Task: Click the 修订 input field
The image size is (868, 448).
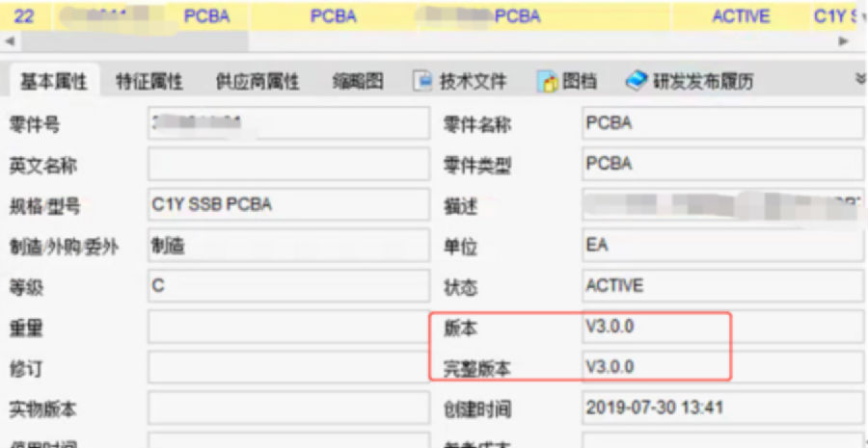Action: tap(288, 367)
